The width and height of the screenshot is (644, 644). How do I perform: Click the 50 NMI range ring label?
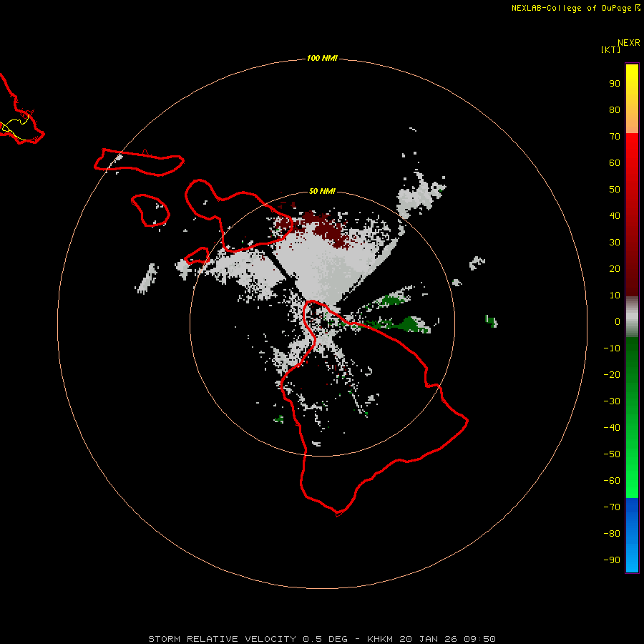point(322,191)
